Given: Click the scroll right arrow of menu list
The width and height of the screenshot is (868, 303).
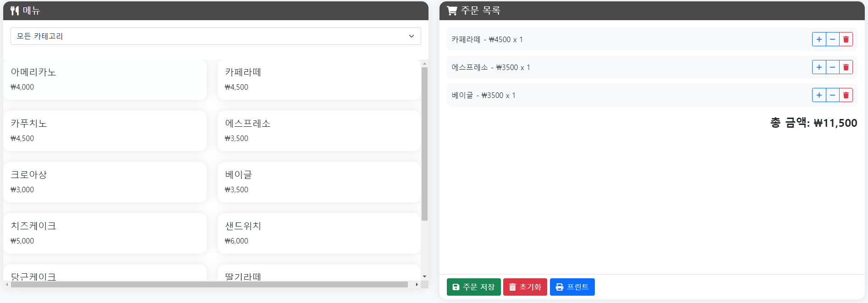Looking at the screenshot, I should [x=417, y=284].
